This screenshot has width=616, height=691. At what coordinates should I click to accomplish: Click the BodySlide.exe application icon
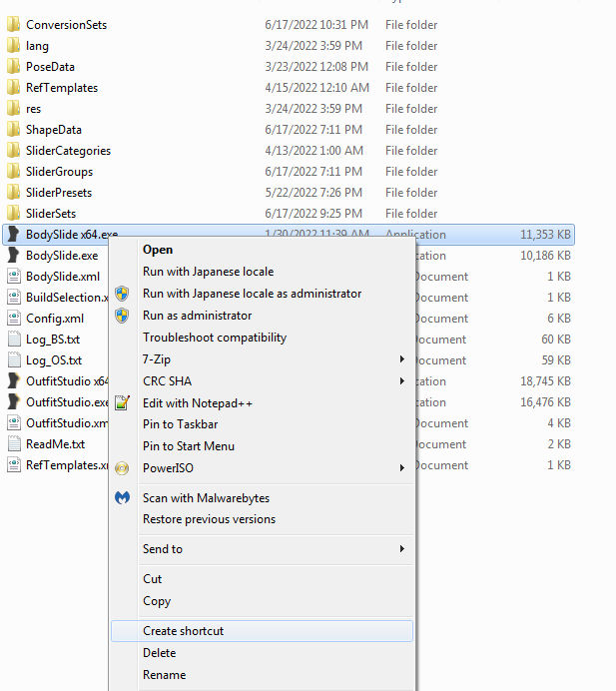(x=14, y=256)
